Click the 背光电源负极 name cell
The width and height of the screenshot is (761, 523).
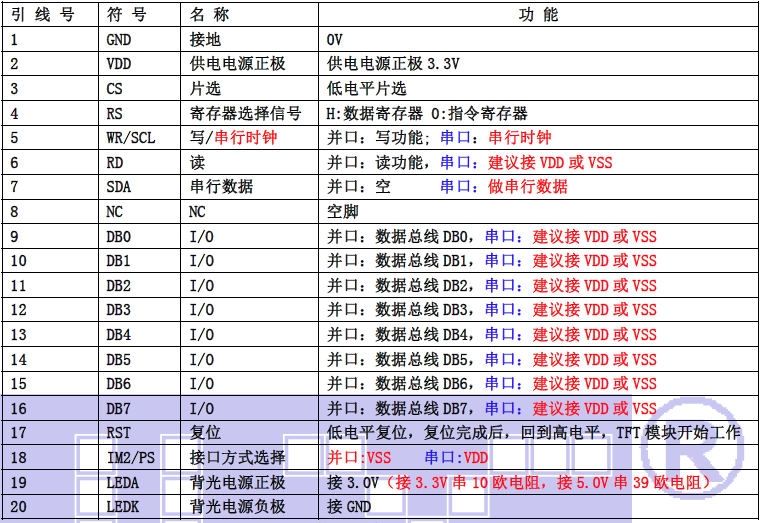click(x=237, y=507)
